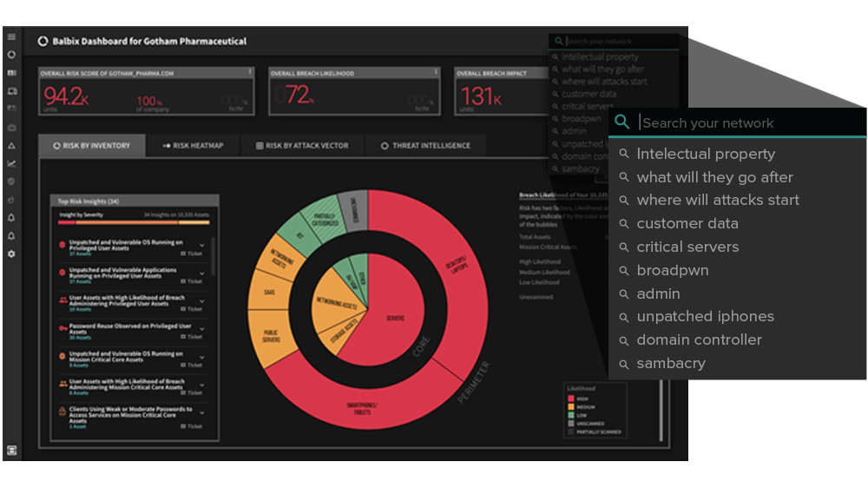Click users icon of Breach Administering Mission Critical Core
The image size is (868, 488).
click(x=62, y=383)
